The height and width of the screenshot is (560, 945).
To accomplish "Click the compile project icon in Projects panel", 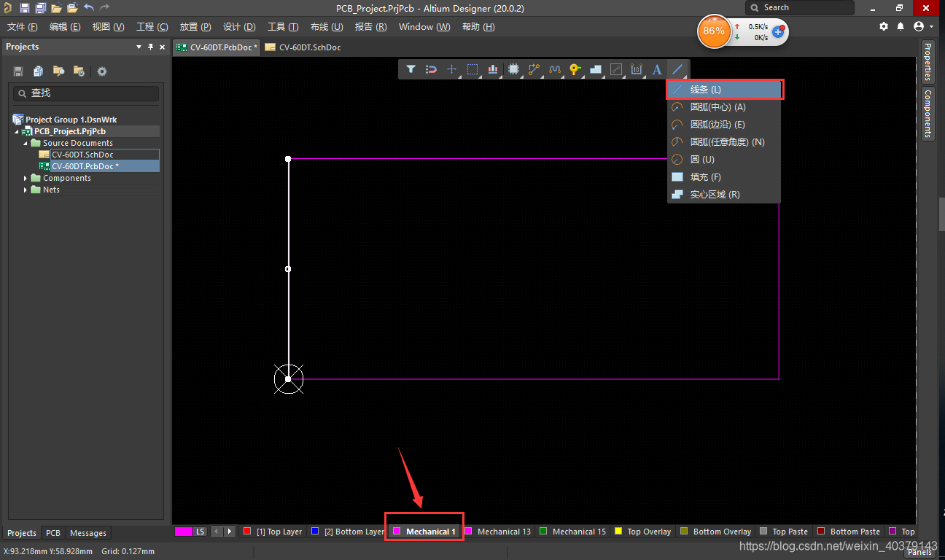I will pyautogui.click(x=39, y=71).
